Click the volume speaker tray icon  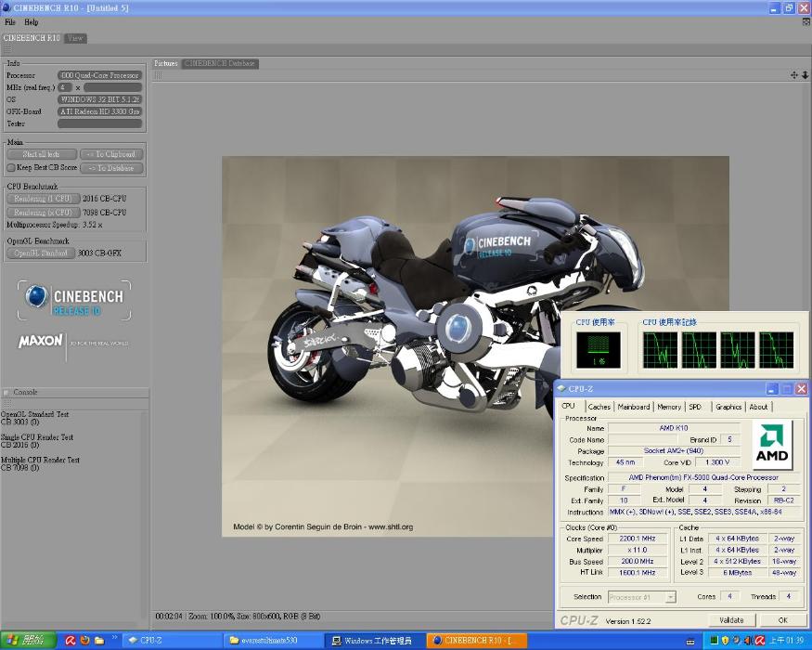748,641
